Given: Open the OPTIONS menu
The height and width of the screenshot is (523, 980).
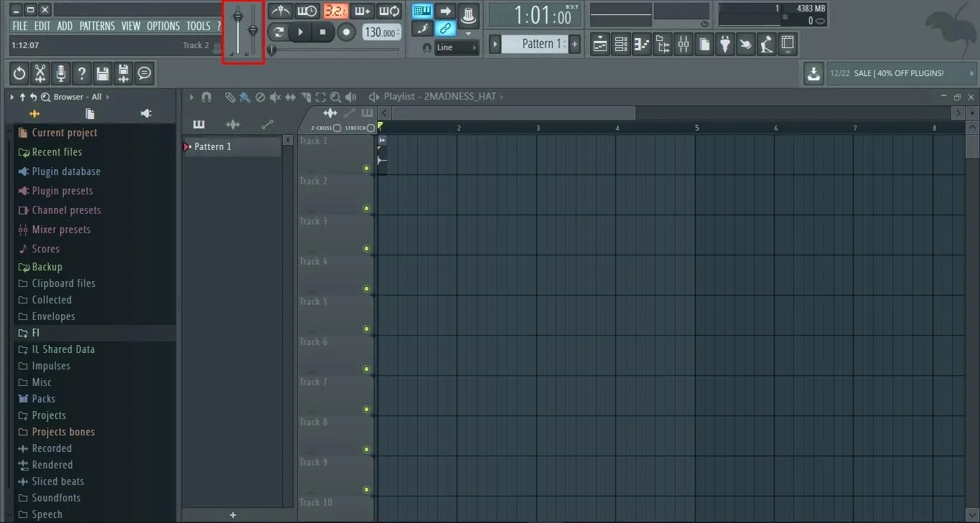Looking at the screenshot, I should [x=163, y=26].
